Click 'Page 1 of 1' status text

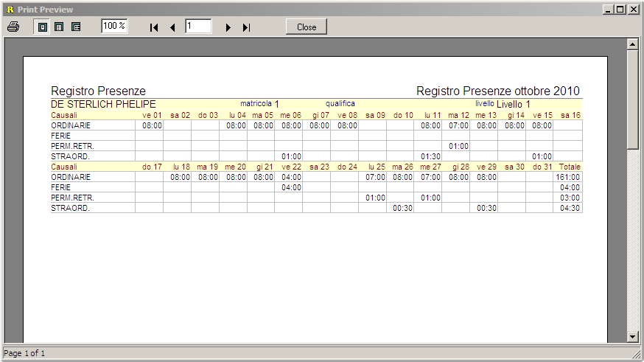[24, 353]
